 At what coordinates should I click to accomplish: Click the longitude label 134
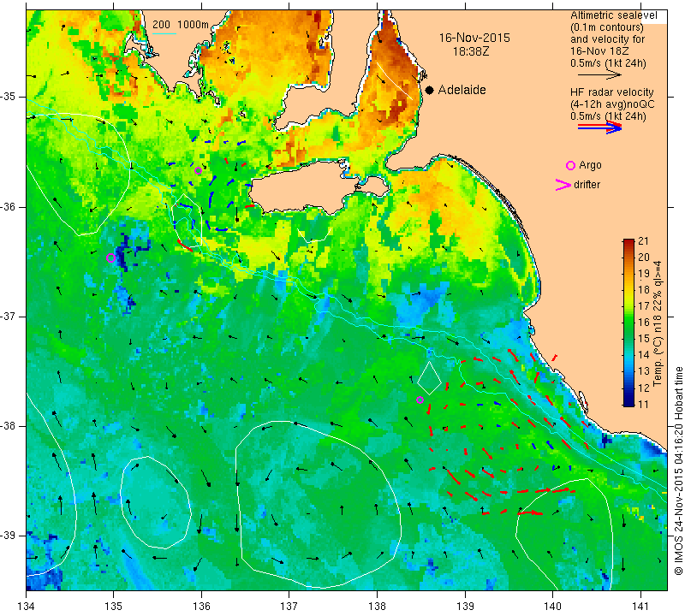click(x=26, y=607)
